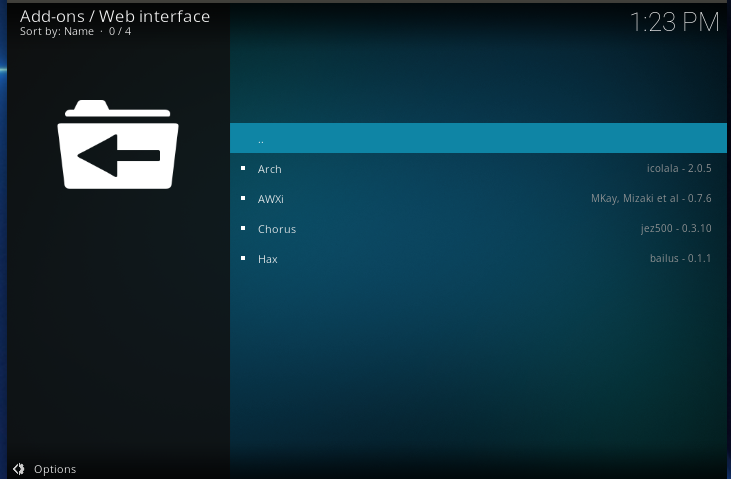Click 'MKay, Mizaki et al - 0.7.6' text

click(x=651, y=198)
